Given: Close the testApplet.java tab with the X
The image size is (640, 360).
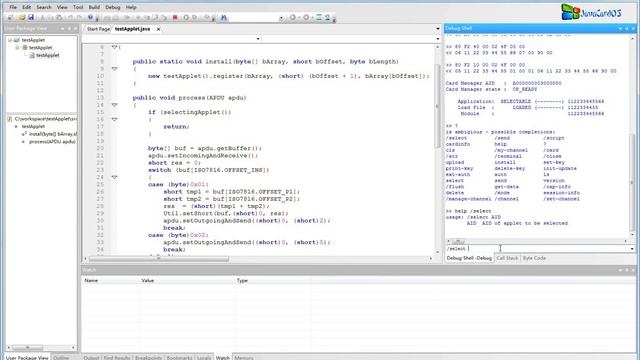Looking at the screenshot, I should (x=158, y=29).
